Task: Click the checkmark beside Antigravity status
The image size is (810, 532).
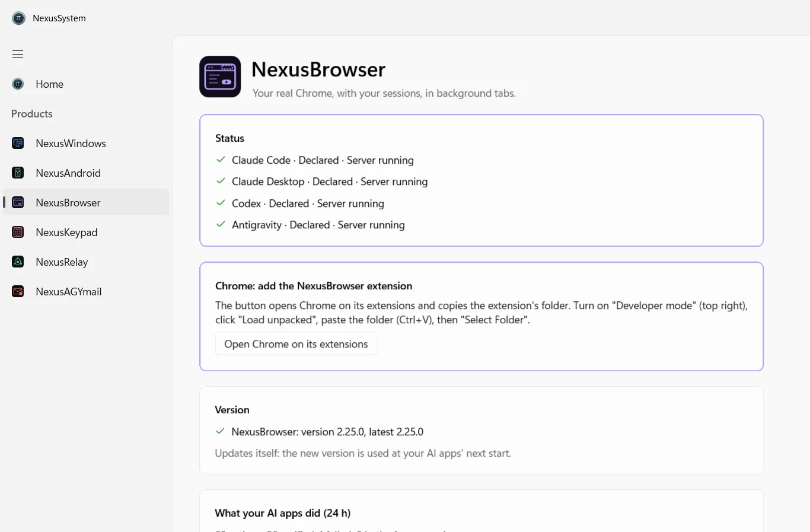Action: point(221,224)
